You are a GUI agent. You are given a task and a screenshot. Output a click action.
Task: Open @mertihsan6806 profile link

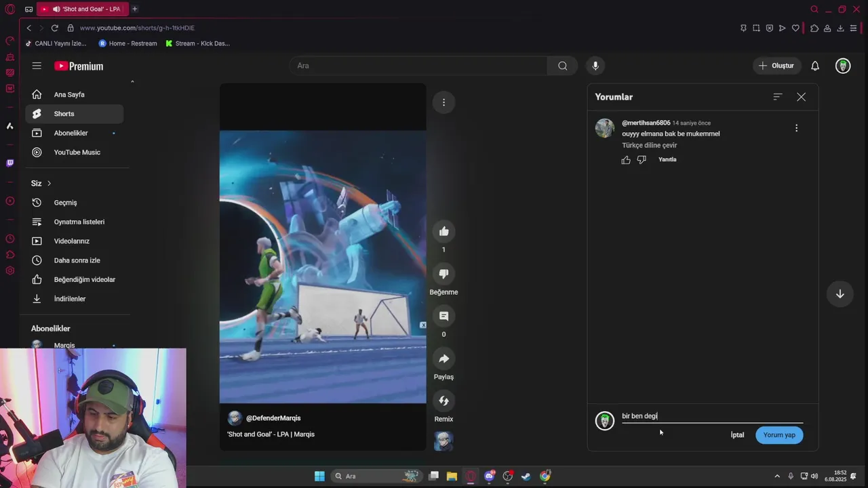(x=646, y=123)
